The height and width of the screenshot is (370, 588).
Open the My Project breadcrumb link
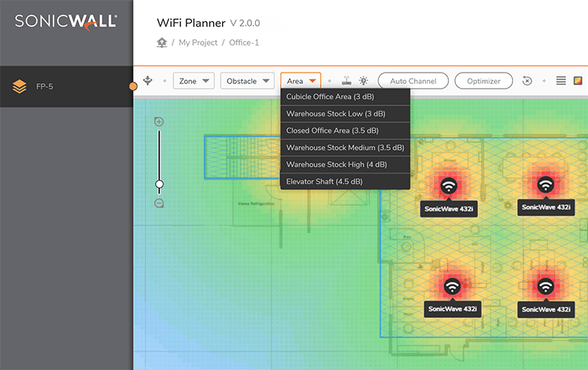click(x=198, y=43)
